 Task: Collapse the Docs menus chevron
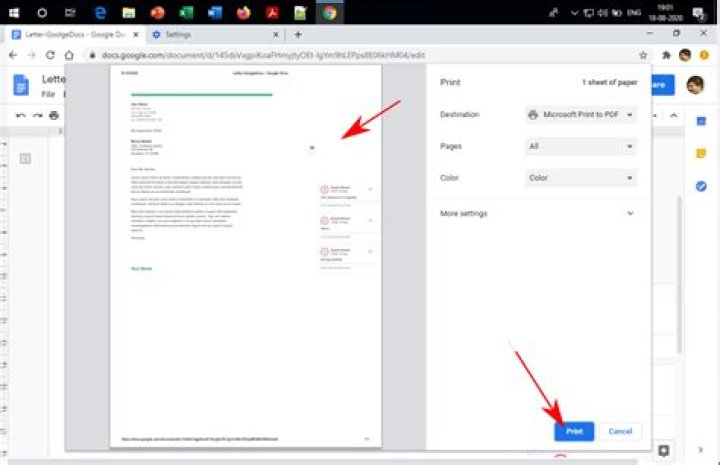tap(674, 115)
